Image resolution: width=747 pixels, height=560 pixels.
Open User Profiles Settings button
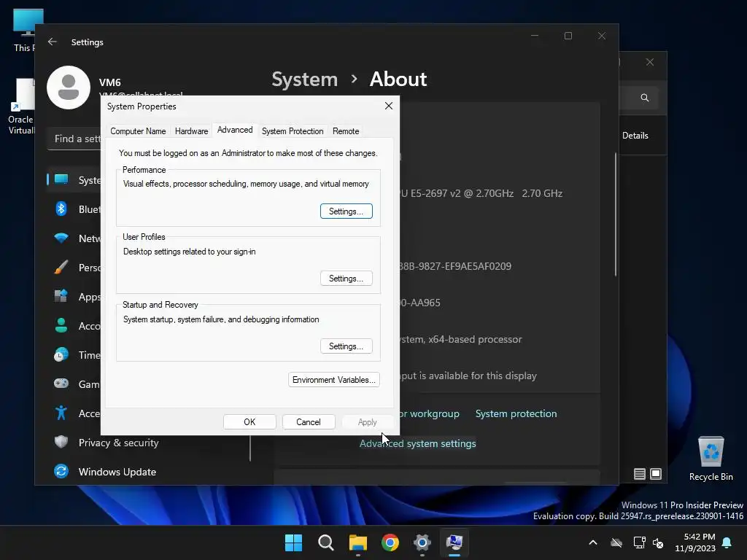click(x=346, y=279)
